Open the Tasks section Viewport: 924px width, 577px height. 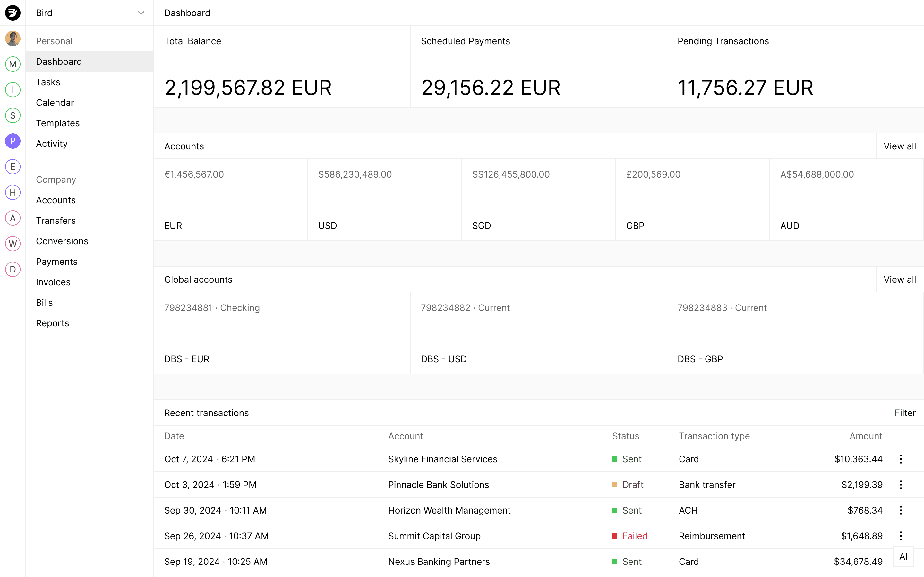coord(48,82)
